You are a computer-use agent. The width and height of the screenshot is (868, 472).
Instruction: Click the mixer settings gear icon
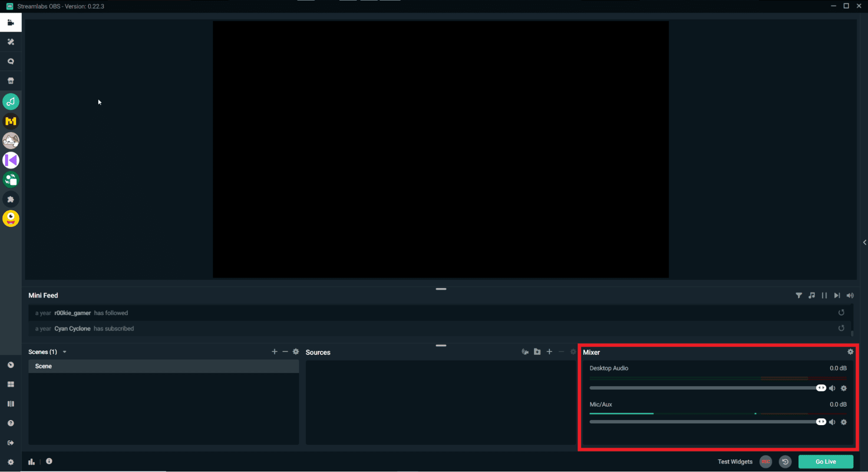(850, 352)
